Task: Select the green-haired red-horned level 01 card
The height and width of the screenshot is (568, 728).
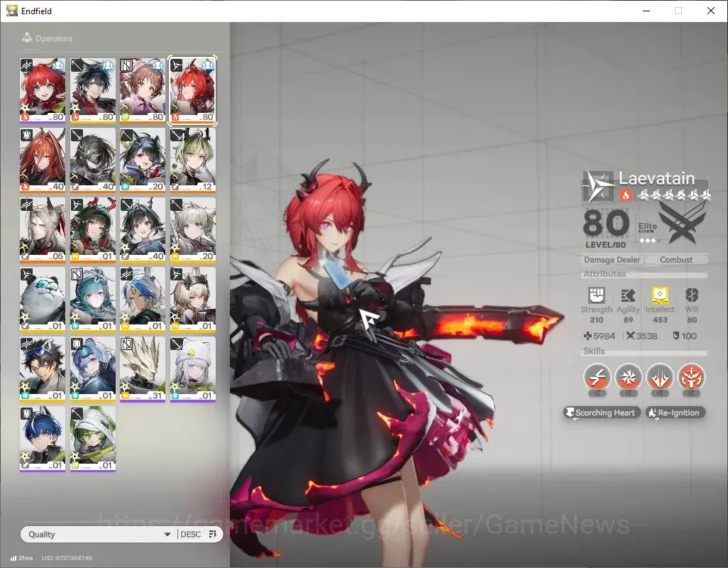Action: (x=92, y=229)
